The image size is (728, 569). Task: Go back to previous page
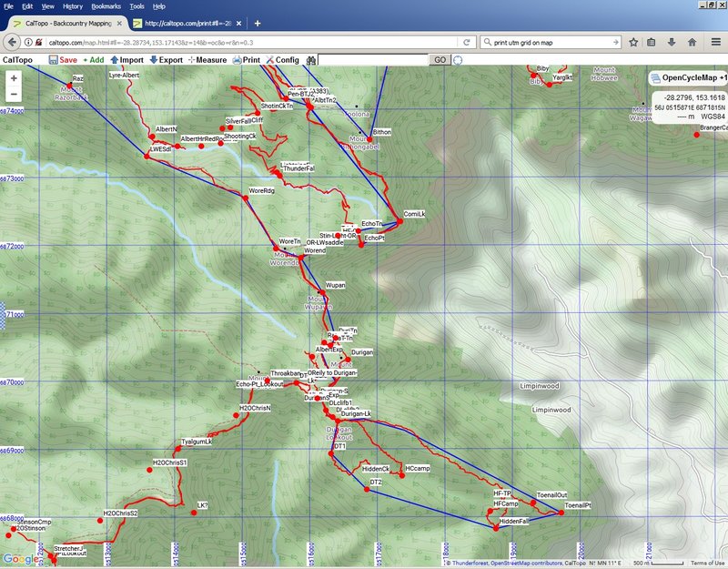click(x=12, y=42)
